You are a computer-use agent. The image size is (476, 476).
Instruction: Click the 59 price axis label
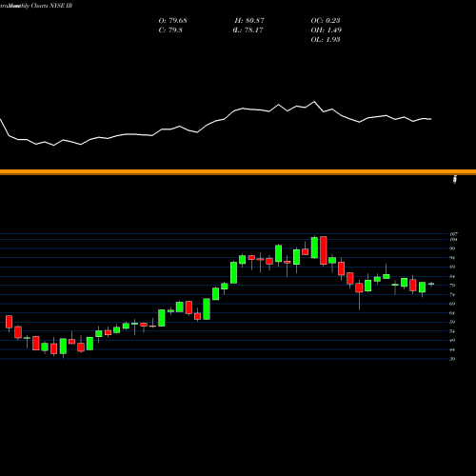(x=453, y=322)
